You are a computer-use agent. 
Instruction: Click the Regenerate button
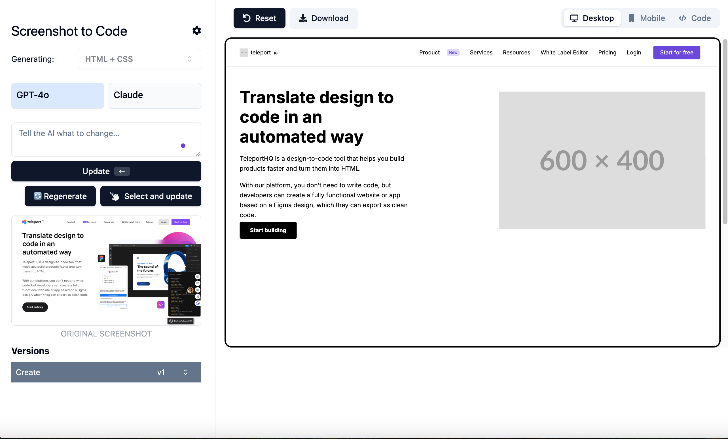tap(60, 196)
